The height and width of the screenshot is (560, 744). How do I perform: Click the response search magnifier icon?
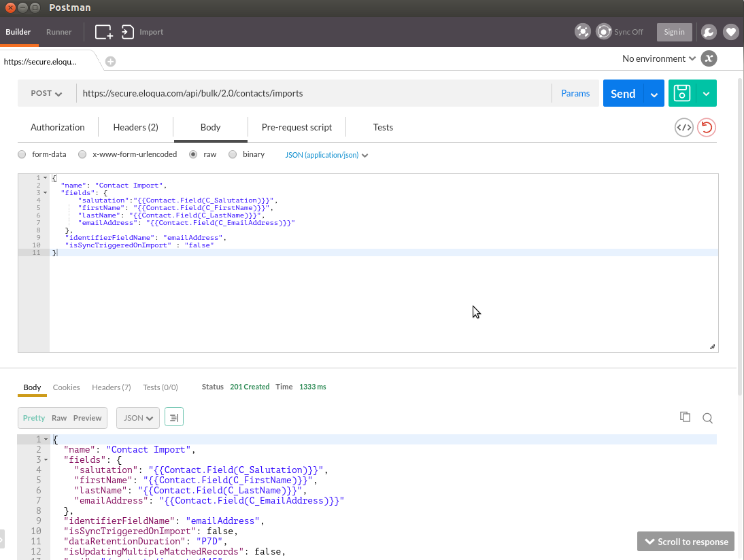pyautogui.click(x=707, y=418)
